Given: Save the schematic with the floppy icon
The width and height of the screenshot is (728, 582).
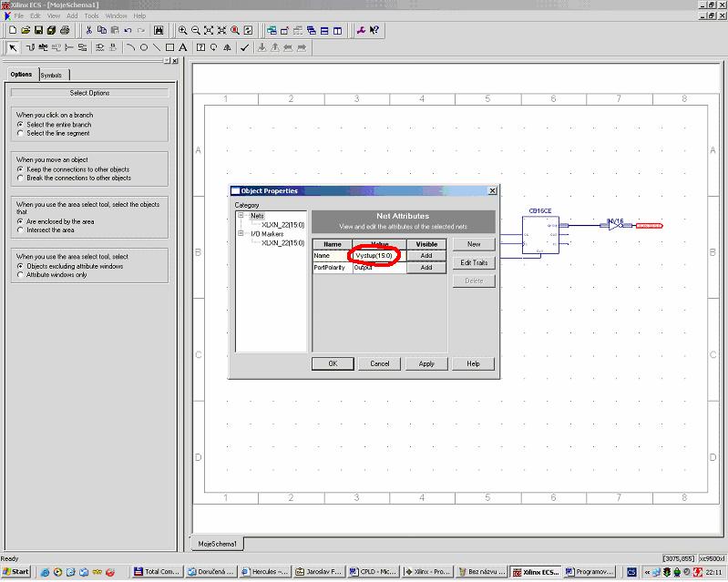Looking at the screenshot, I should pos(38,31).
